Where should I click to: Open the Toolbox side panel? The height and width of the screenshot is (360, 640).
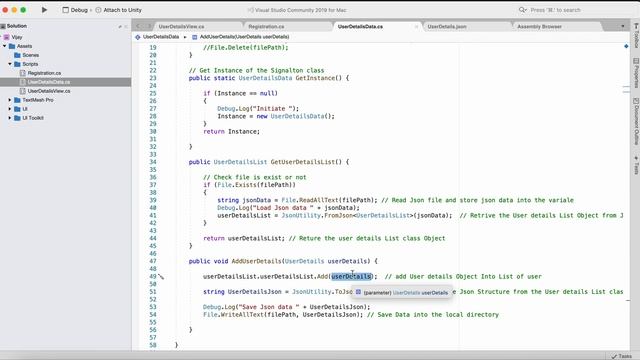click(636, 36)
